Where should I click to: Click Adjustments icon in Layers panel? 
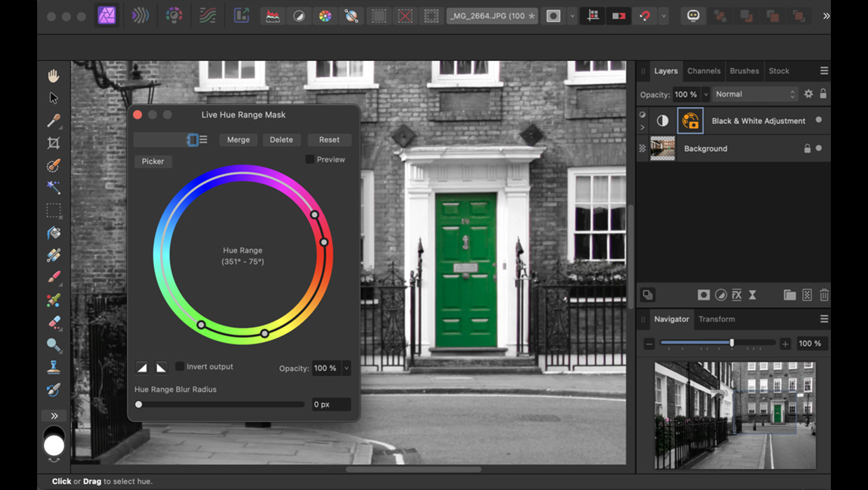coord(720,295)
